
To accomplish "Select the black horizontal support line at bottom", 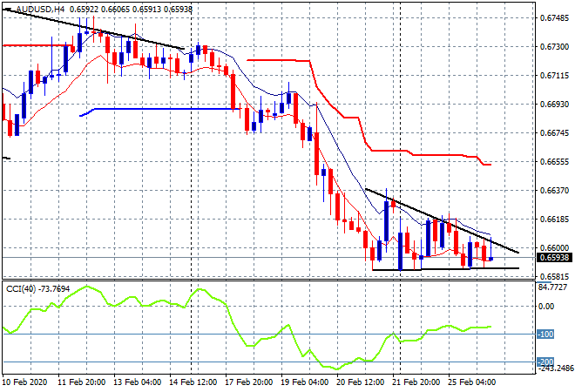I will click(445, 269).
